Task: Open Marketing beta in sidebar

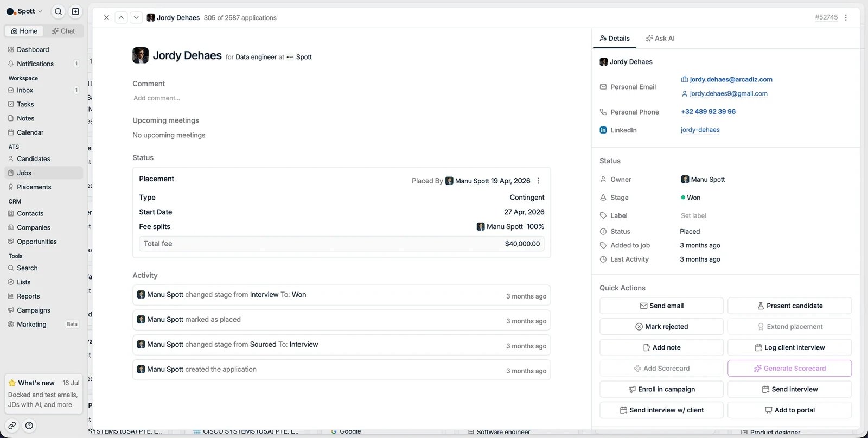Action: point(44,325)
